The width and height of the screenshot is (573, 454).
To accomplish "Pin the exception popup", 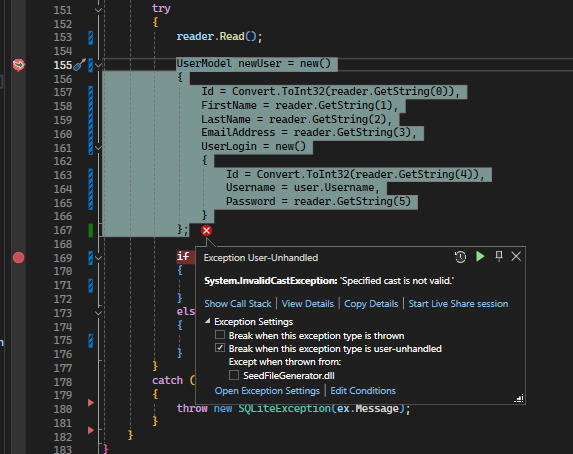I will (499, 256).
